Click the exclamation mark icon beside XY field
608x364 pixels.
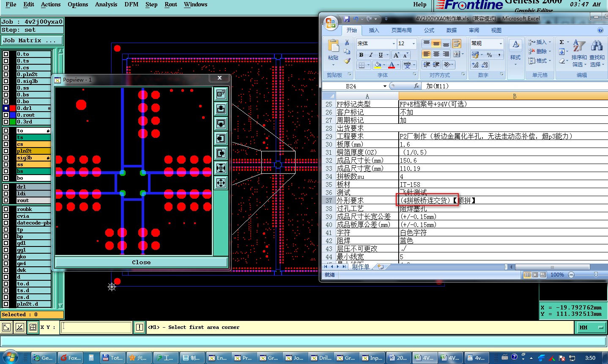[x=140, y=327]
